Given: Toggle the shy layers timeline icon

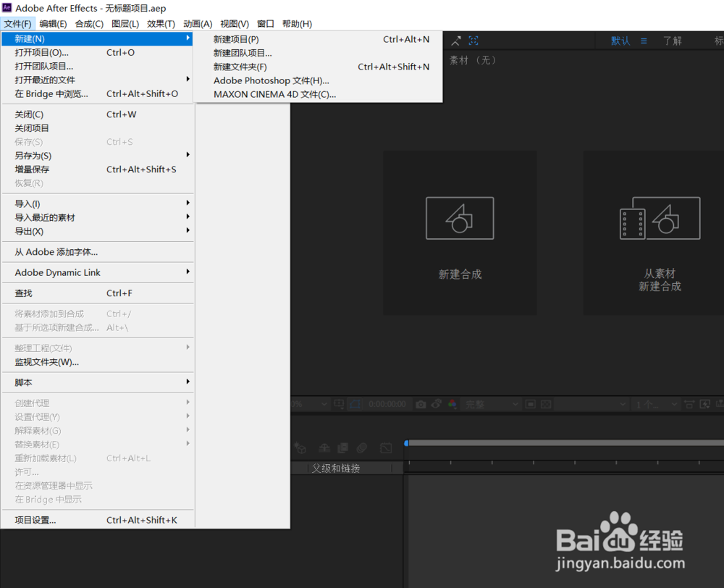Looking at the screenshot, I should pos(324,448).
